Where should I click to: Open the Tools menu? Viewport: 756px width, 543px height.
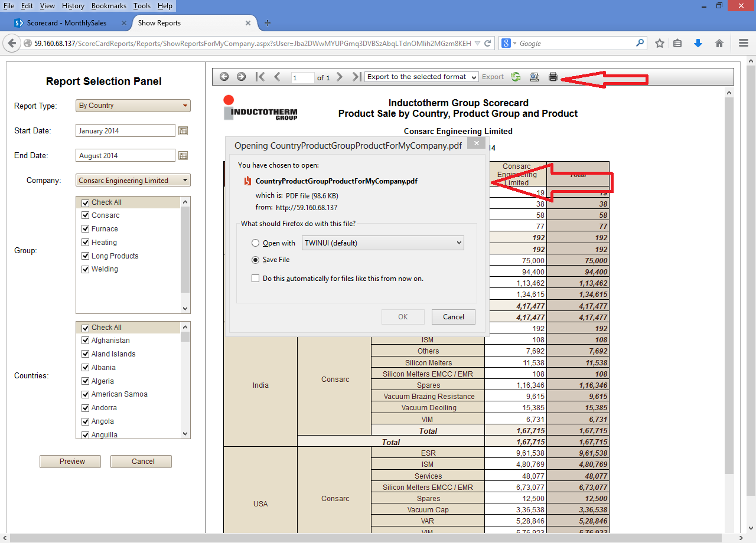point(142,5)
